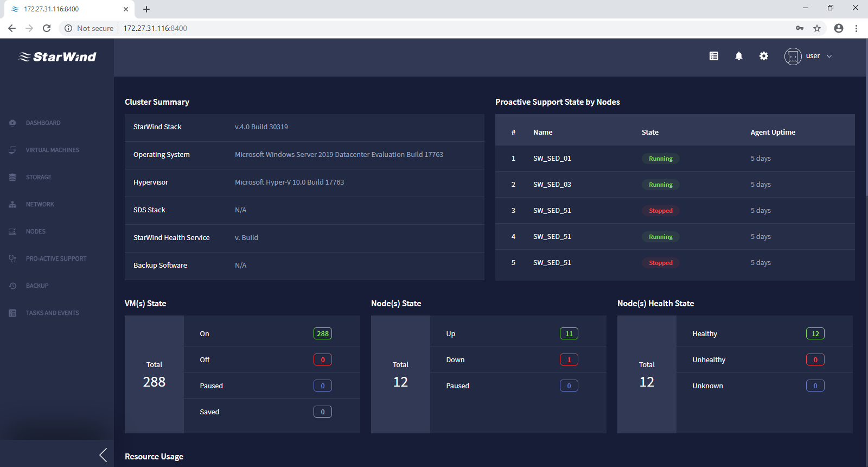This screenshot has height=467, width=868.
Task: Open the task list icon in header
Action: point(714,56)
